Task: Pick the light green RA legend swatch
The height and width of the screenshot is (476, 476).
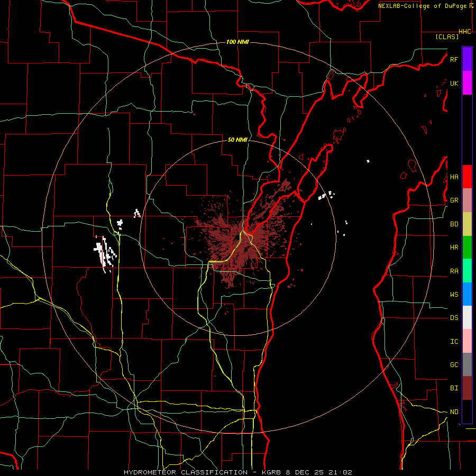Action: [467, 271]
